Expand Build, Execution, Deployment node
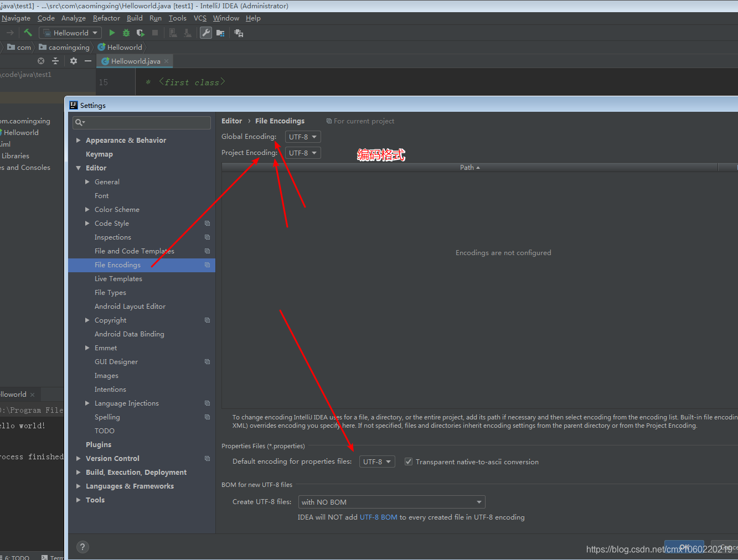This screenshot has width=738, height=560. pyautogui.click(x=79, y=473)
